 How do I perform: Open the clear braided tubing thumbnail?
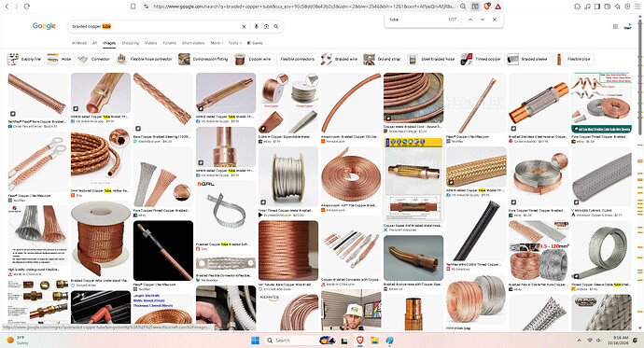601,176
